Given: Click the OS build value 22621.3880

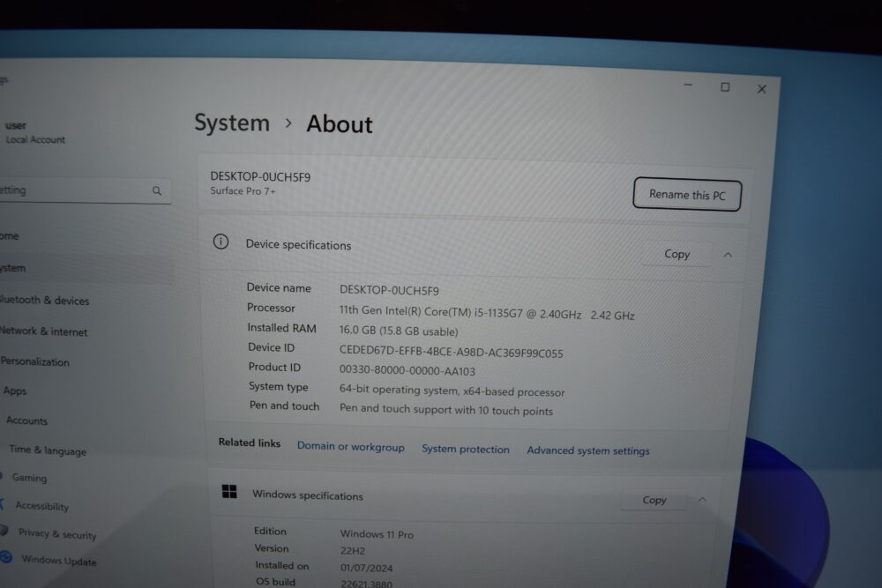Looking at the screenshot, I should (x=366, y=584).
